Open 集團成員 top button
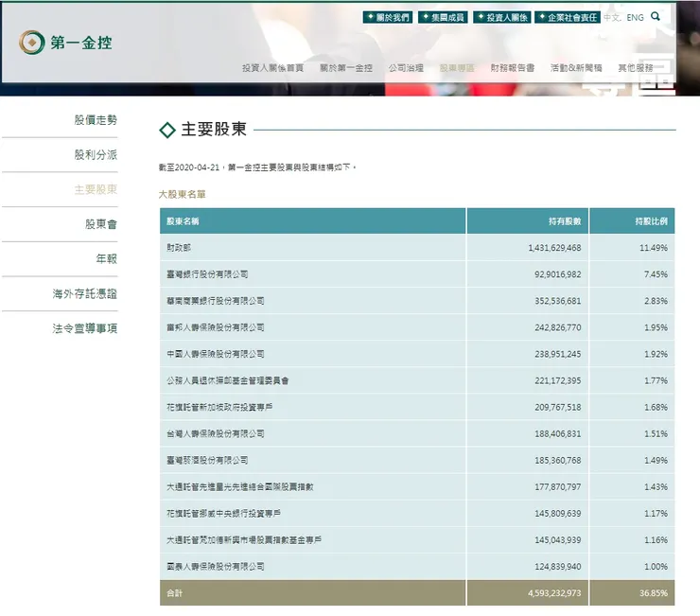 (443, 17)
